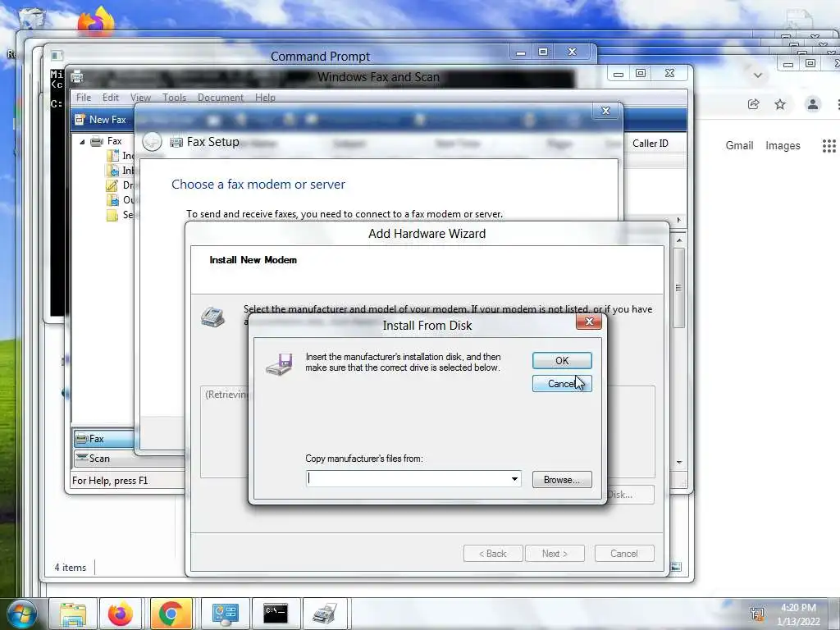Open the File menu in Fax and Scan
840x630 pixels.
[x=84, y=98]
